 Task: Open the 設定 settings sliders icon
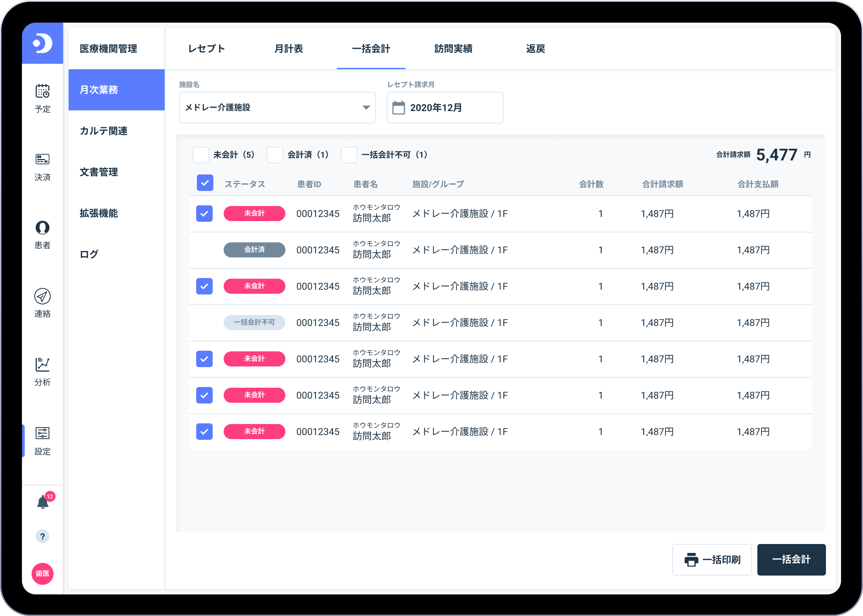(43, 433)
